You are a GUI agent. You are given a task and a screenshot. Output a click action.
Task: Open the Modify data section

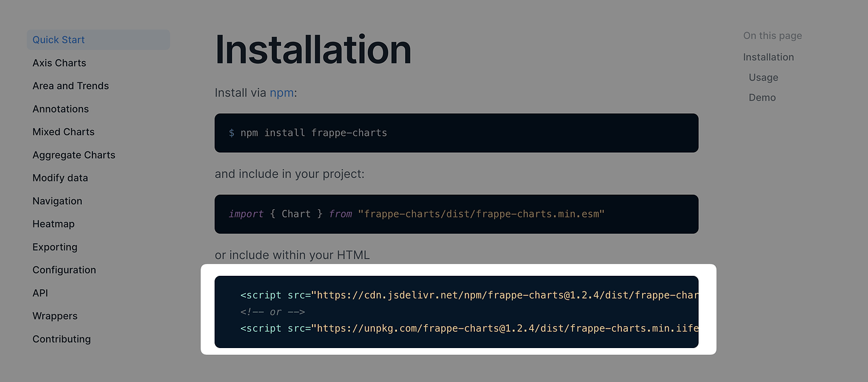[60, 178]
